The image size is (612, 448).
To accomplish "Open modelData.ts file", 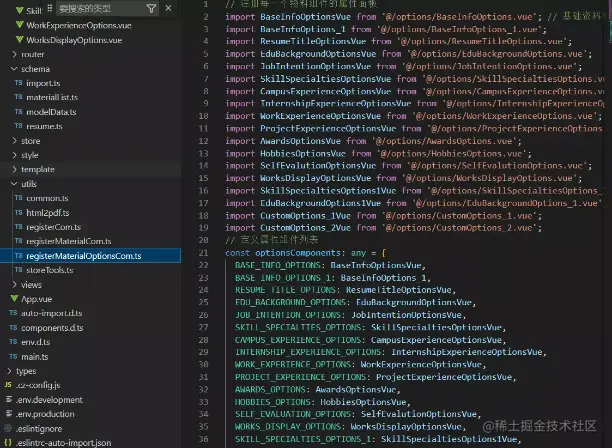I will (x=51, y=112).
